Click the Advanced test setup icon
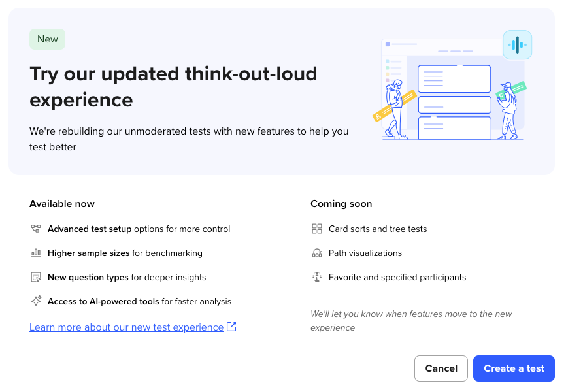This screenshot has width=566, height=392. point(36,229)
